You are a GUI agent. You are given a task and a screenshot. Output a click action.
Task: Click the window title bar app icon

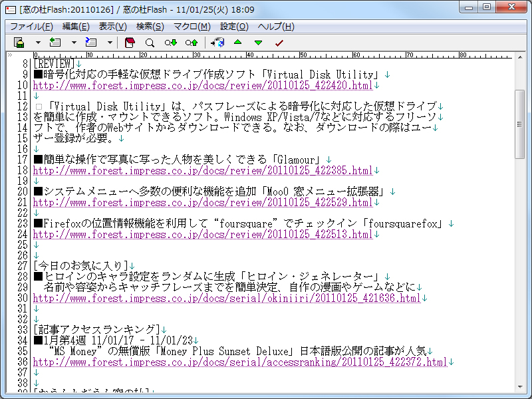(x=11, y=10)
